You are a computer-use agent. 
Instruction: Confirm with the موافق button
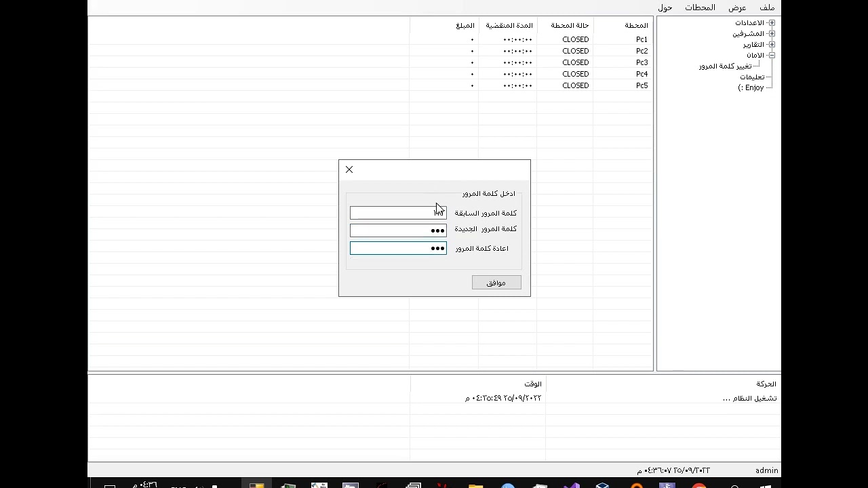(496, 283)
